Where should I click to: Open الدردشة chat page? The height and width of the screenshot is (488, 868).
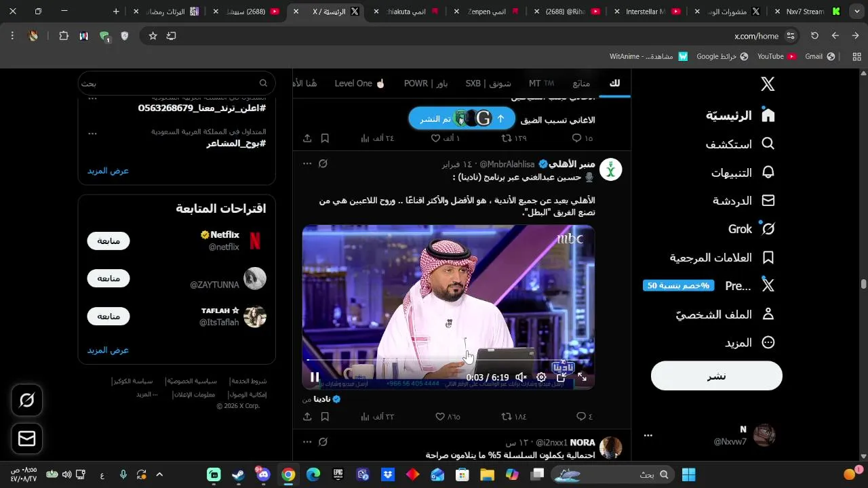click(x=743, y=201)
